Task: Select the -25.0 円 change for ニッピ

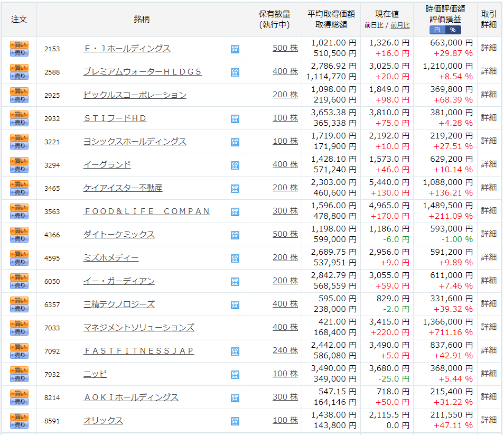Action: pos(394,379)
